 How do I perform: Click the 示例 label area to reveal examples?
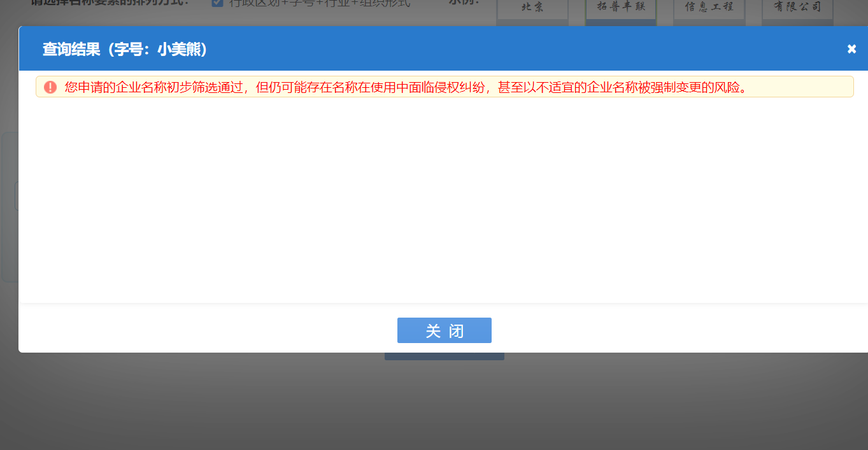pyautogui.click(x=462, y=3)
